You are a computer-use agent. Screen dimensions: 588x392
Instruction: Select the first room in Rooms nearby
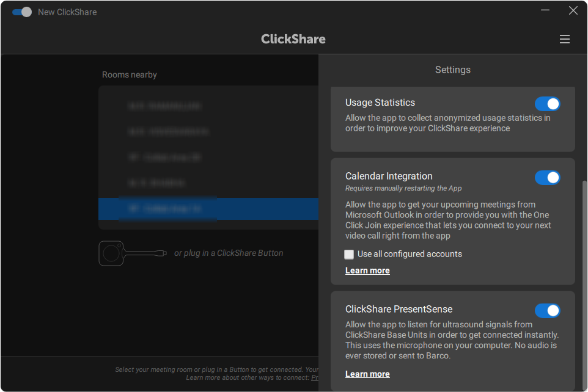point(208,106)
